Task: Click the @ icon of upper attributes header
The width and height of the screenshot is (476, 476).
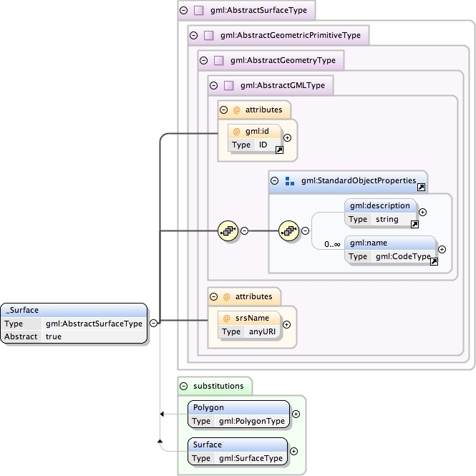Action: (236, 110)
